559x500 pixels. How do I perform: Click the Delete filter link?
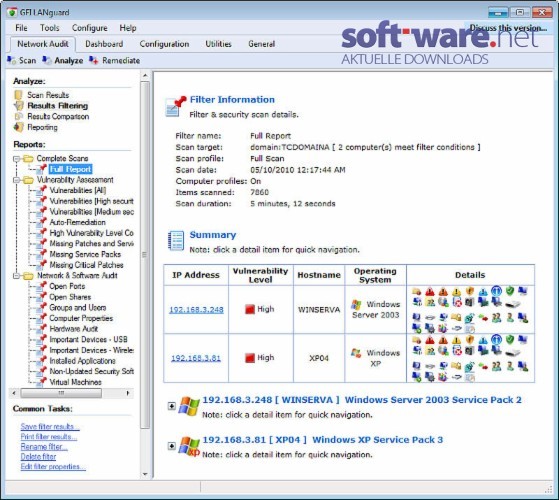click(x=38, y=457)
